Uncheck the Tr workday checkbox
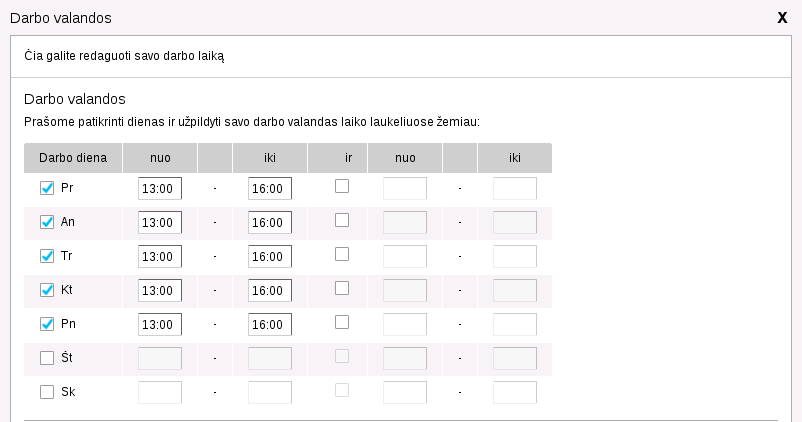Image resolution: width=802 pixels, height=422 pixels. point(47,256)
